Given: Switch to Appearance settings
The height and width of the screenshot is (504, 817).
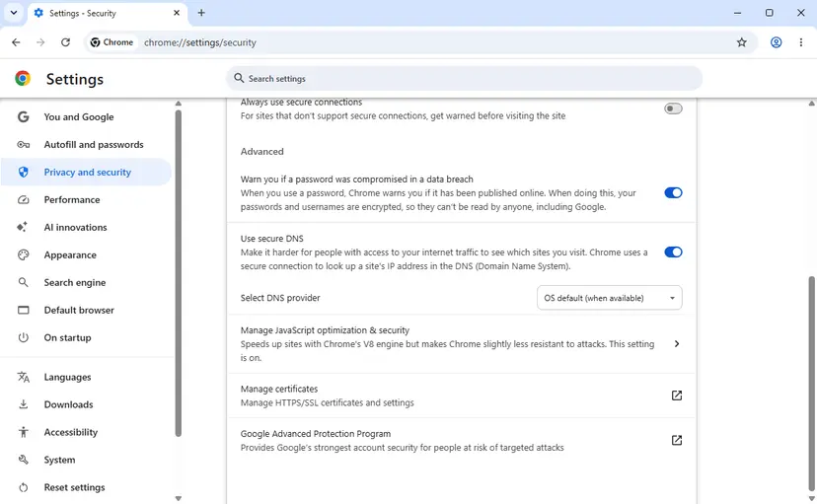Looking at the screenshot, I should (x=87, y=254).
